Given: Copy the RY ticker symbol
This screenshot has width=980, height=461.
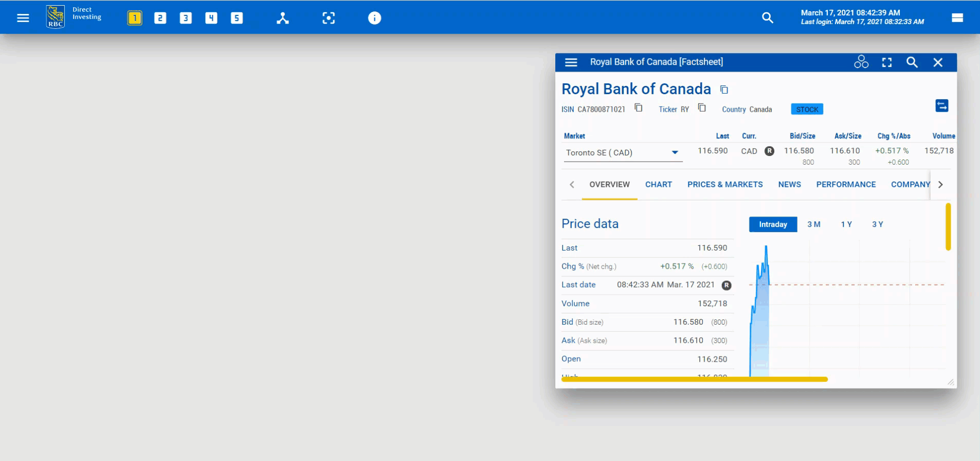Looking at the screenshot, I should point(702,108).
